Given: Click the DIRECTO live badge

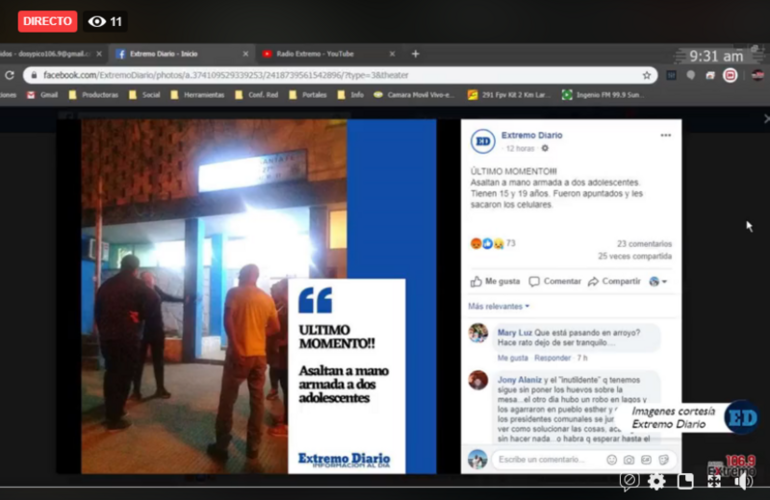Looking at the screenshot, I should [x=47, y=21].
